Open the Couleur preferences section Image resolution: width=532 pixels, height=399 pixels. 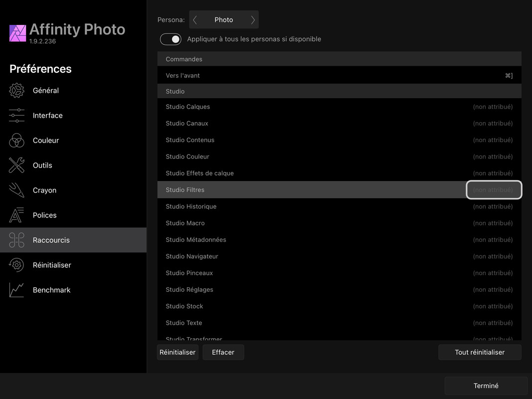pos(73,141)
